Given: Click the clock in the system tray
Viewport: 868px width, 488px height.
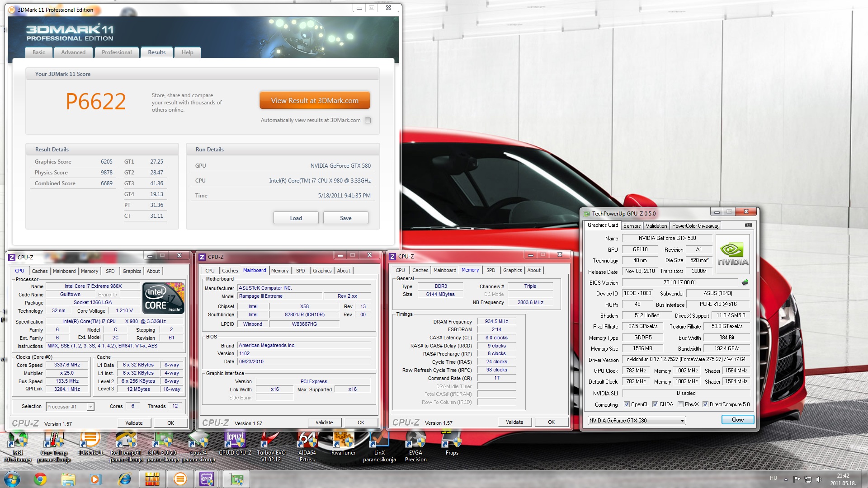Looking at the screenshot, I should click(843, 479).
